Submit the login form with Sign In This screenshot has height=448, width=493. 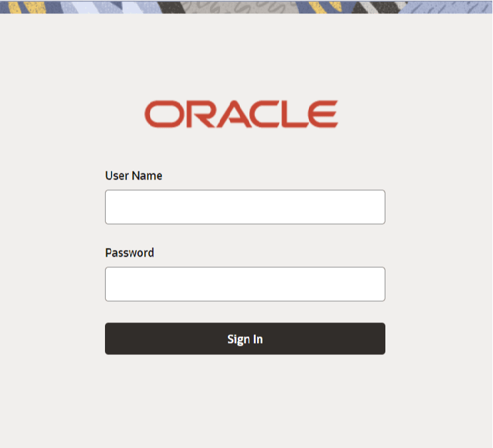pyautogui.click(x=245, y=338)
